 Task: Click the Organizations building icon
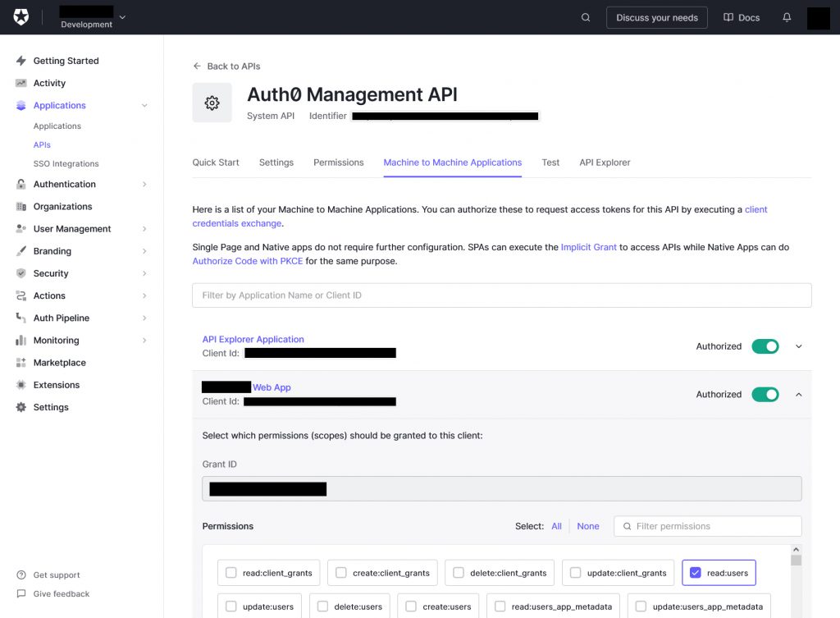pos(21,207)
